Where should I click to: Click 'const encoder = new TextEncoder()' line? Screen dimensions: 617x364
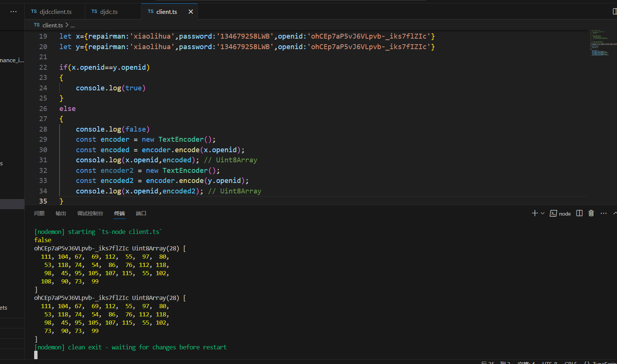[146, 139]
